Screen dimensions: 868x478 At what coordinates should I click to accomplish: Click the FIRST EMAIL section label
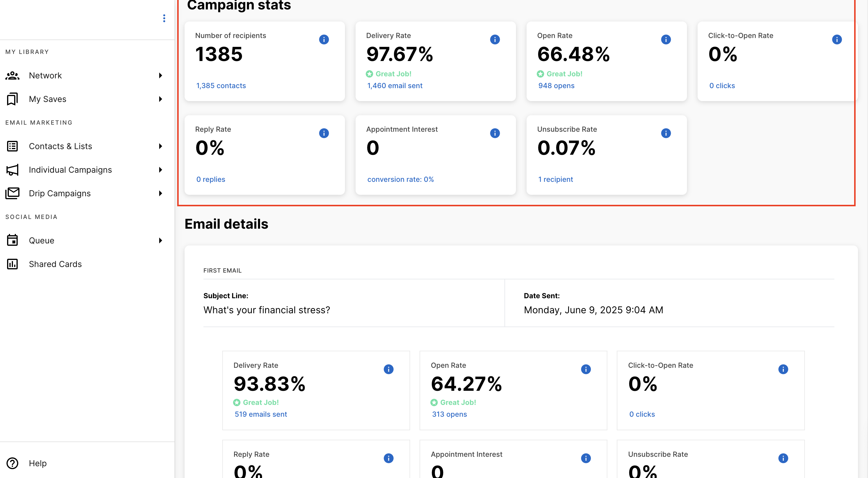[x=222, y=271]
